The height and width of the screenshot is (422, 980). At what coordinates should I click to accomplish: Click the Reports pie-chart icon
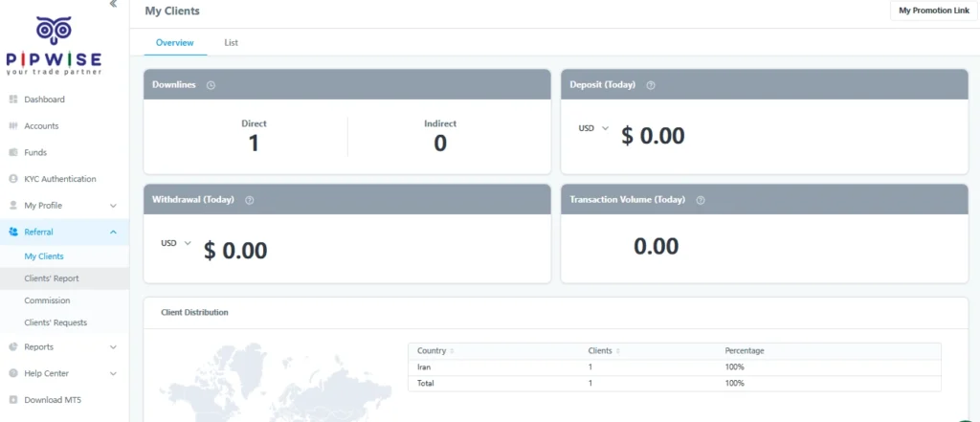click(13, 347)
